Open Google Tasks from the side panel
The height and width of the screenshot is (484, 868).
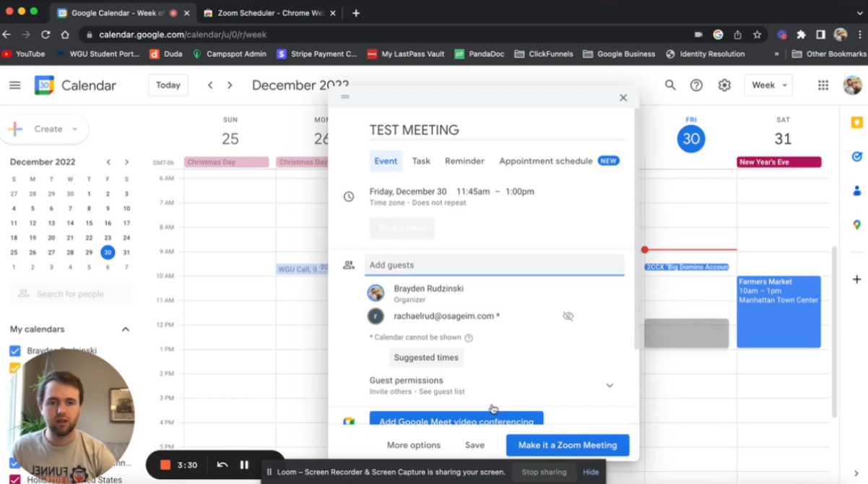[856, 156]
